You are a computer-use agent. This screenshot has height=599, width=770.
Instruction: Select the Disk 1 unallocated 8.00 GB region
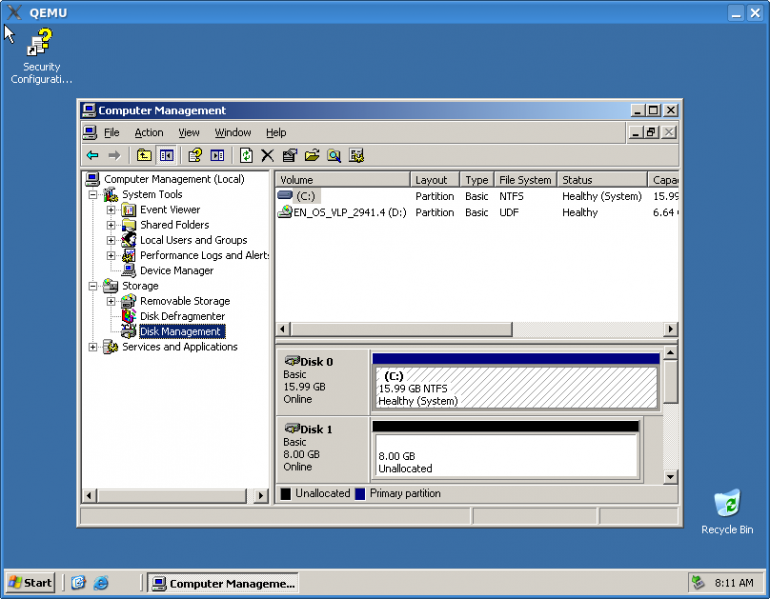pos(505,457)
